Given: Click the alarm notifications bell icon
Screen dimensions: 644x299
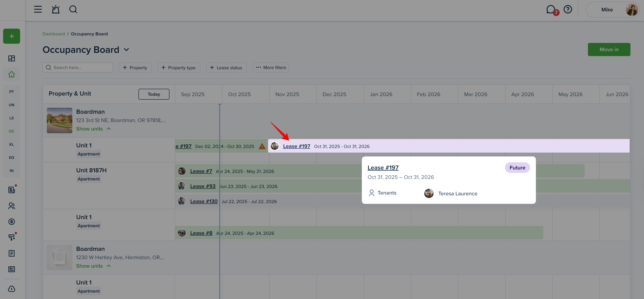Looking at the screenshot, I should 56,9.
